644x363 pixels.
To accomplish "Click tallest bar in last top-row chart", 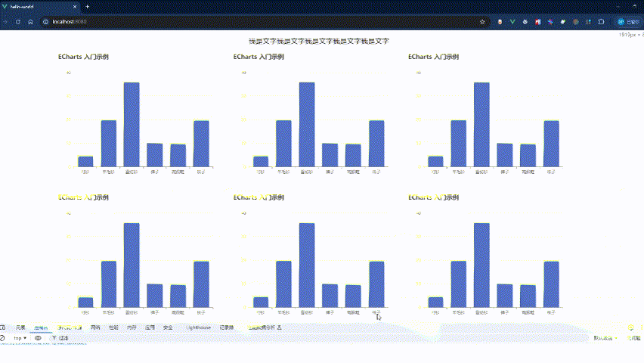I will pyautogui.click(x=481, y=125).
